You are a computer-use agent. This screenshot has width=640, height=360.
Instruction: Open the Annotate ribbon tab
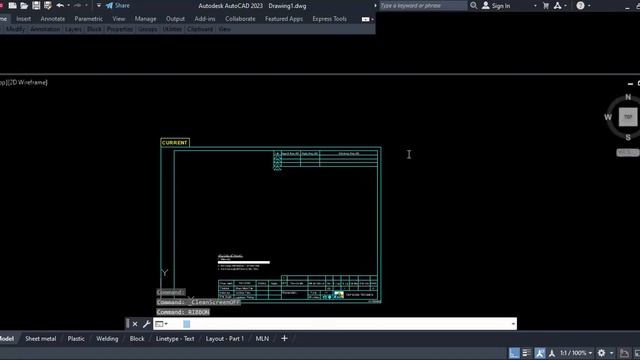point(53,19)
